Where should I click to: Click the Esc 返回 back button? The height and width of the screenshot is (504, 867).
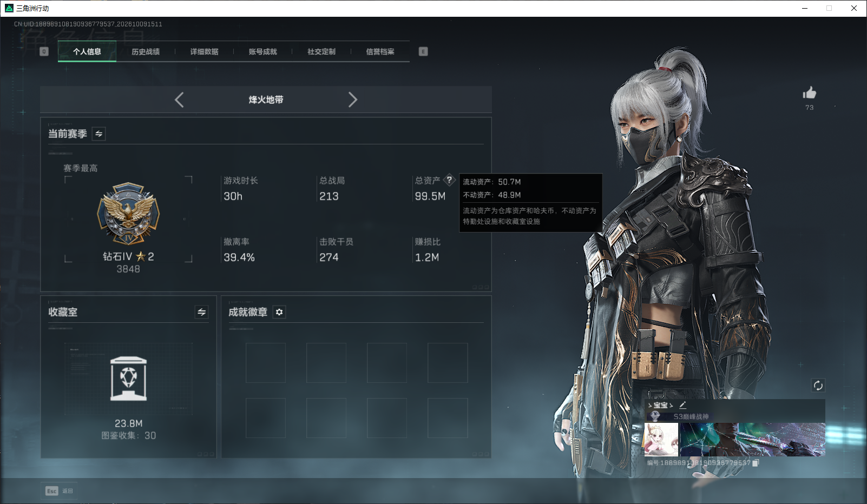(59, 491)
